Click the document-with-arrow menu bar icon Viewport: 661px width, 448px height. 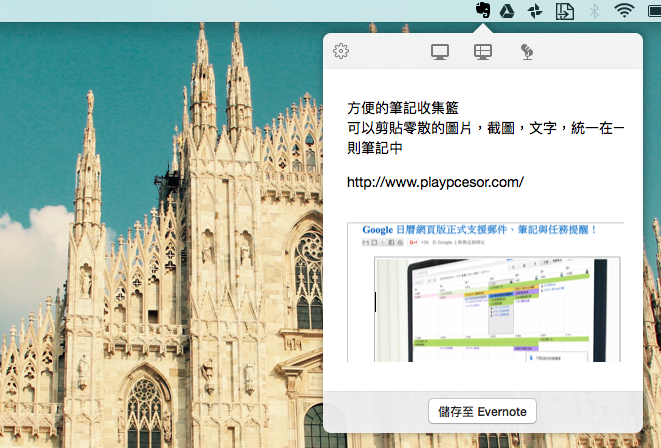tap(564, 11)
